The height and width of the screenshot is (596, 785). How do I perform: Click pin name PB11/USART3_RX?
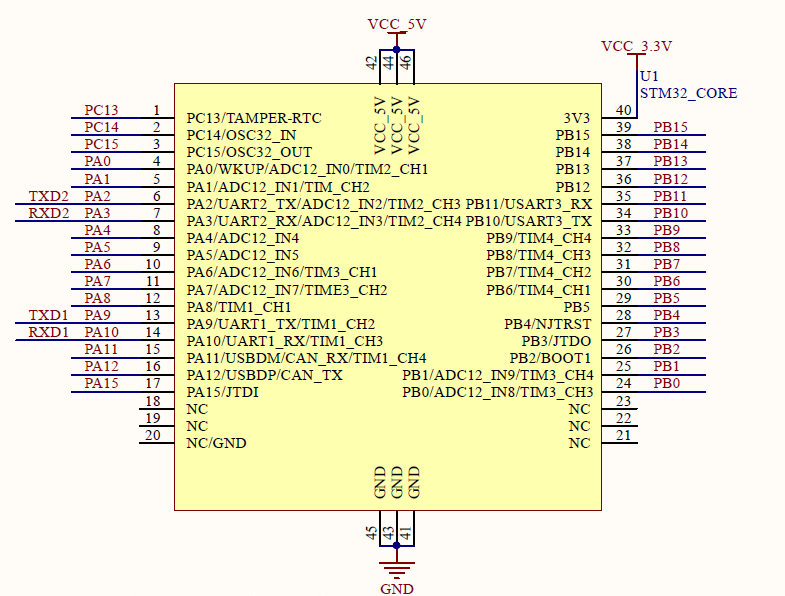pos(529,204)
